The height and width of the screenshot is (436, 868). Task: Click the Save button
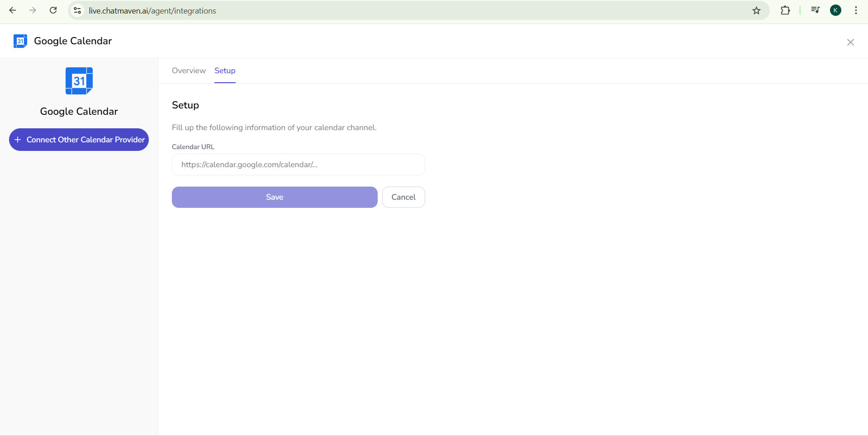click(275, 197)
